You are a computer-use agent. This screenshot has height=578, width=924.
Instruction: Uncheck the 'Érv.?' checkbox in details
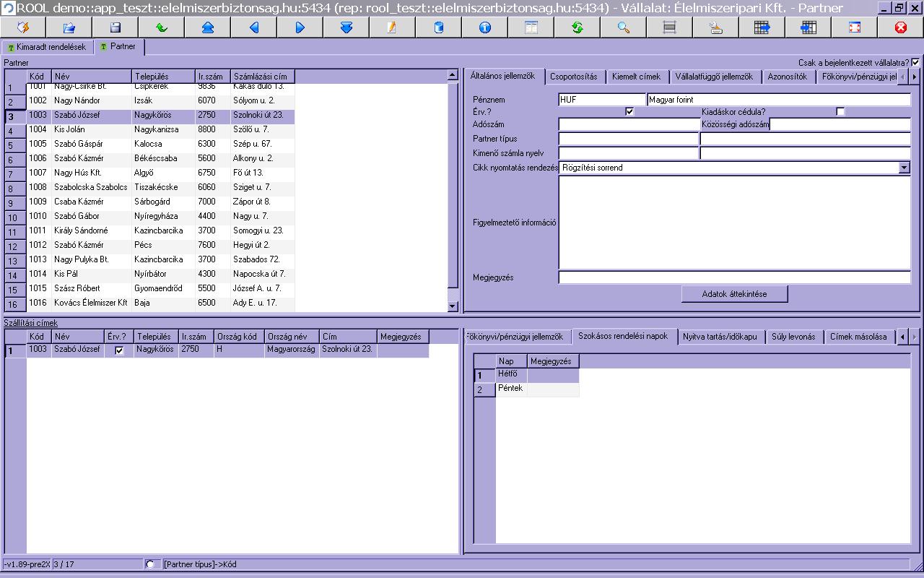pyautogui.click(x=629, y=112)
